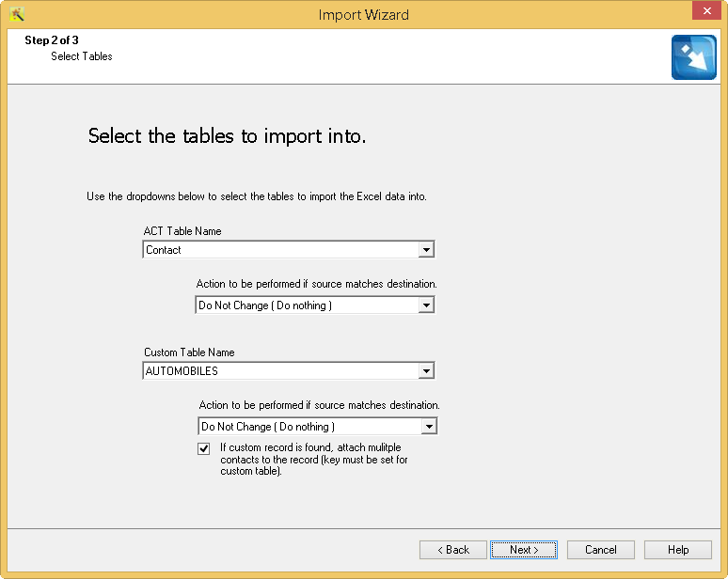Screen dimensions: 728x579
Task: Select the AUTOMOBILES combo box field
Action: coord(289,370)
